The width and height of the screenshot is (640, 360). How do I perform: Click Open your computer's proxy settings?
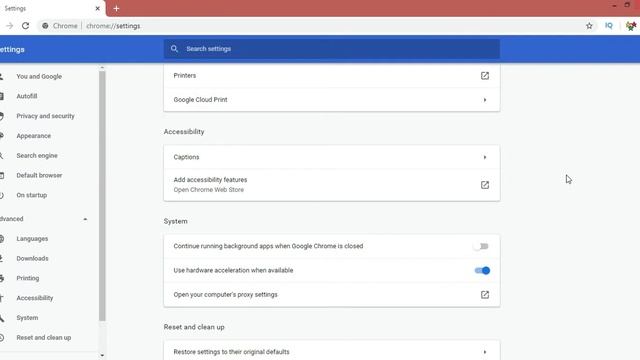click(x=331, y=295)
